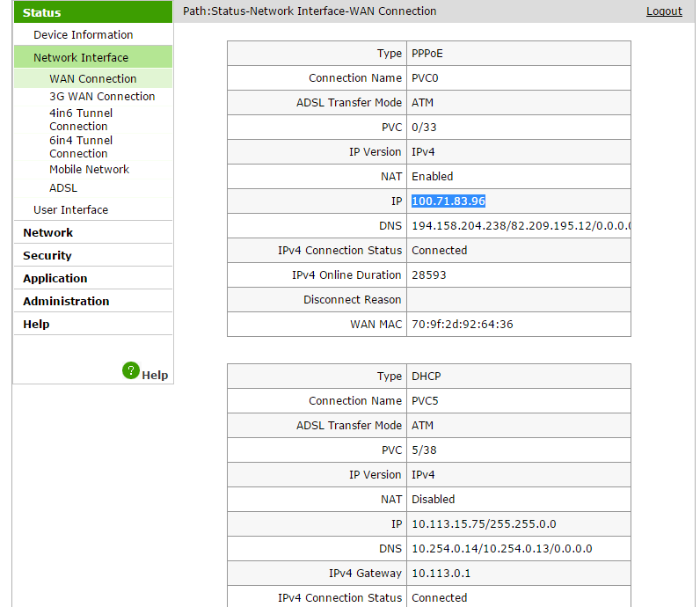Click DHCP type value
The width and height of the screenshot is (700, 607).
(427, 377)
